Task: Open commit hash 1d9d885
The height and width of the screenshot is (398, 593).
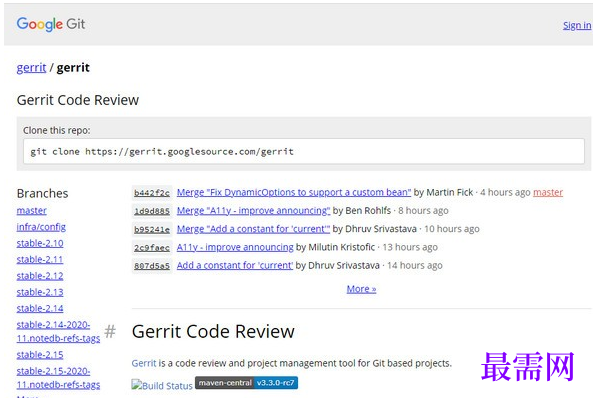Action: click(x=152, y=211)
